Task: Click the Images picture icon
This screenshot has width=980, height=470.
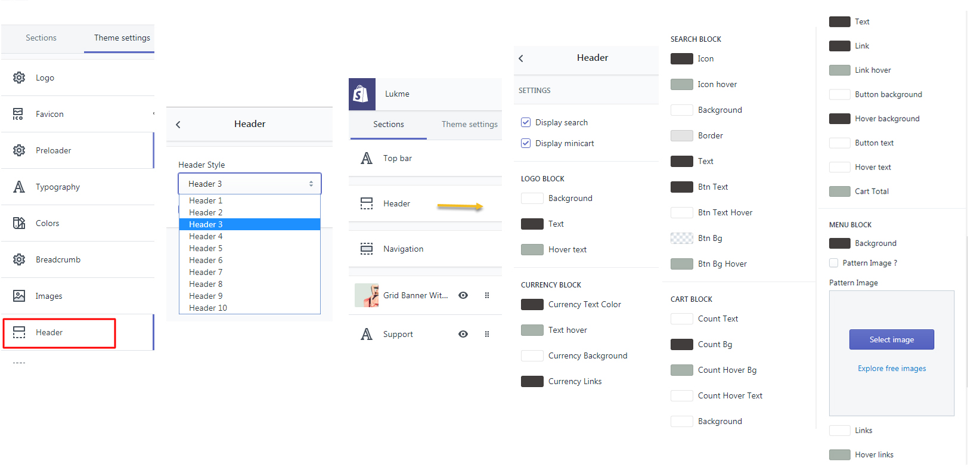Action: 19,296
